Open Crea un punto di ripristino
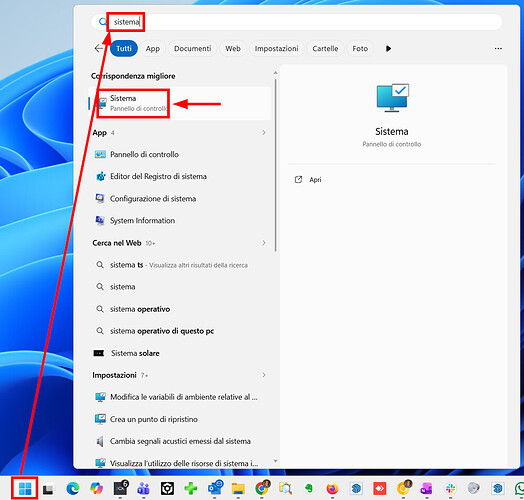524x500 pixels. (x=179, y=419)
